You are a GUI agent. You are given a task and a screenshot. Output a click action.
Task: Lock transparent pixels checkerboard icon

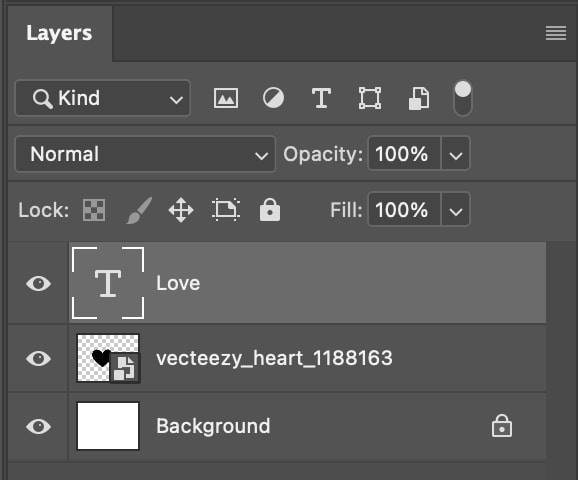94,210
